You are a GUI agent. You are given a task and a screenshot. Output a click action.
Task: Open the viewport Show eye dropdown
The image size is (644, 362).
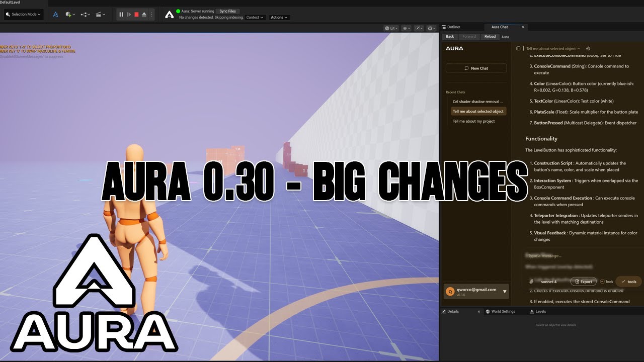(406, 28)
